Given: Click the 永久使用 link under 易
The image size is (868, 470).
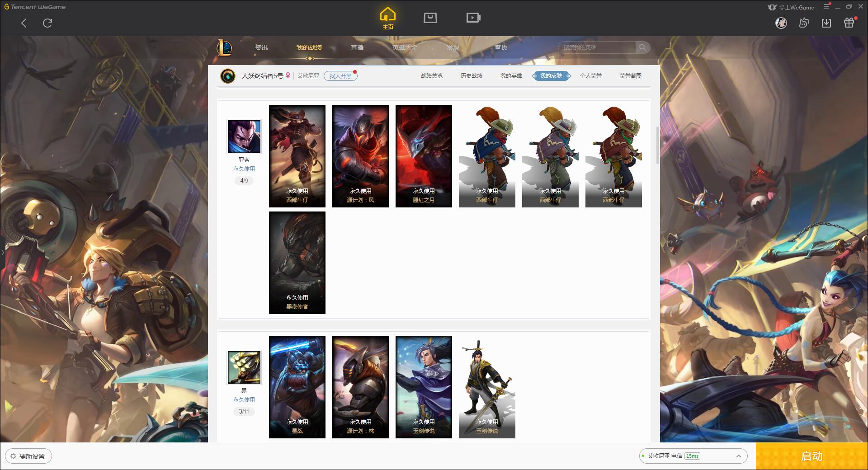Looking at the screenshot, I should click(244, 400).
